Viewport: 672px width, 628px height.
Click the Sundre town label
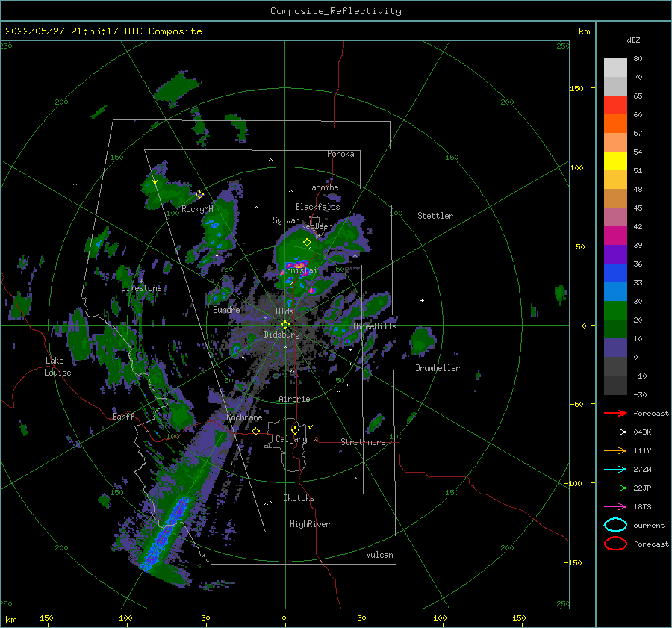coord(226,309)
